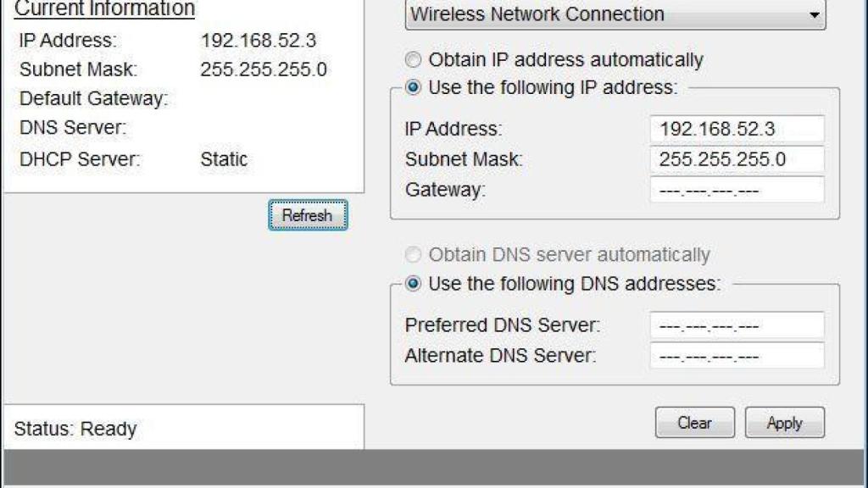Click the IP Address input field

(x=737, y=130)
